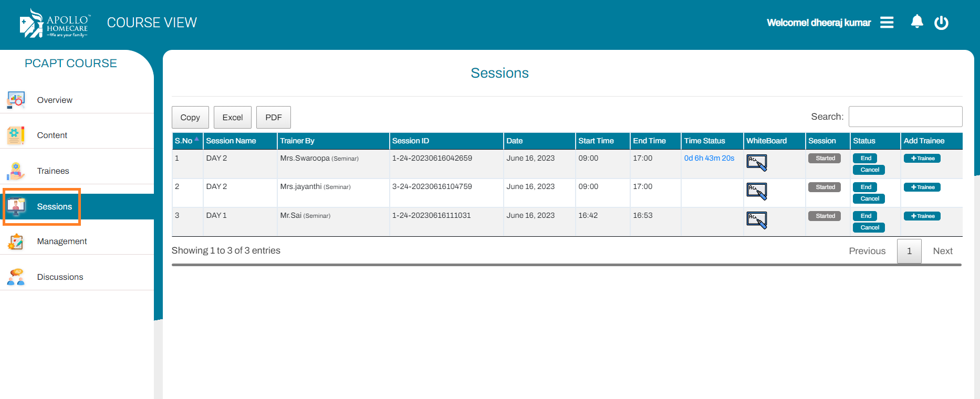Copy the sessions table data
Viewport: 980px width, 399px height.
pyautogui.click(x=190, y=118)
